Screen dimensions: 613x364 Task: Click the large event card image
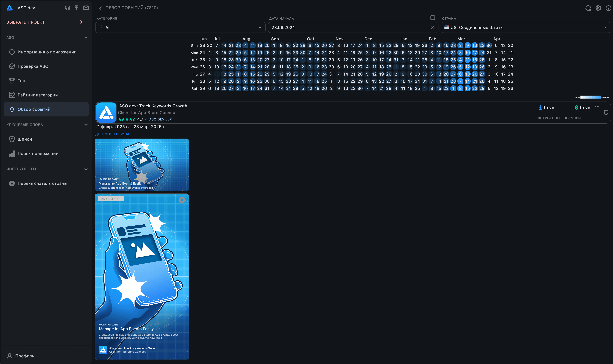(x=142, y=277)
